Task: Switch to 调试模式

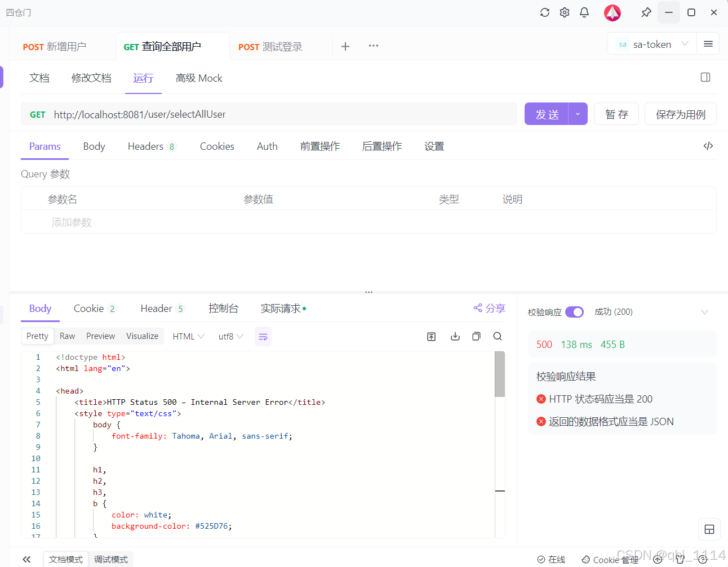Action: point(110,559)
